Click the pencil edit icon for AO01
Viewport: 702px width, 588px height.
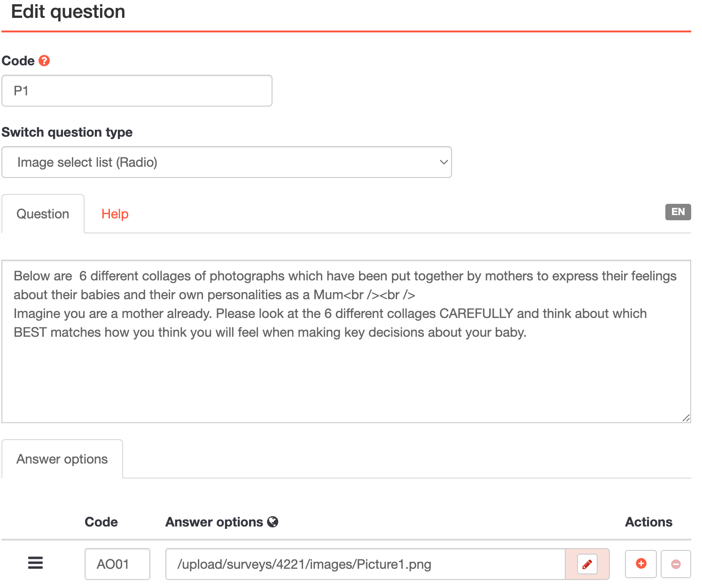click(x=587, y=564)
